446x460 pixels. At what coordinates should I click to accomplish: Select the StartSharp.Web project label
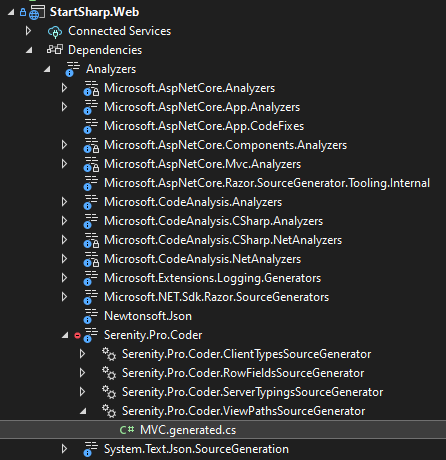pyautogui.click(x=94, y=12)
